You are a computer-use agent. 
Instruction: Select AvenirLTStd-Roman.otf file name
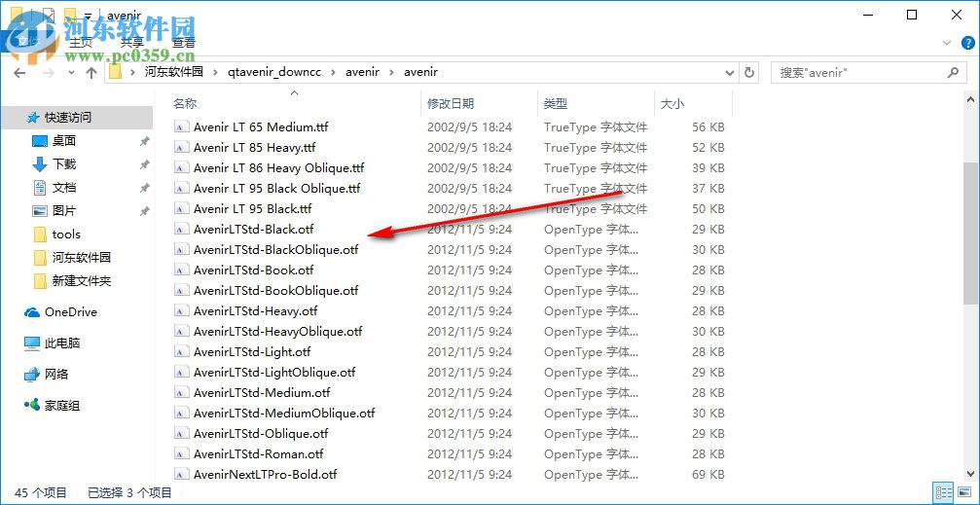pyautogui.click(x=258, y=454)
